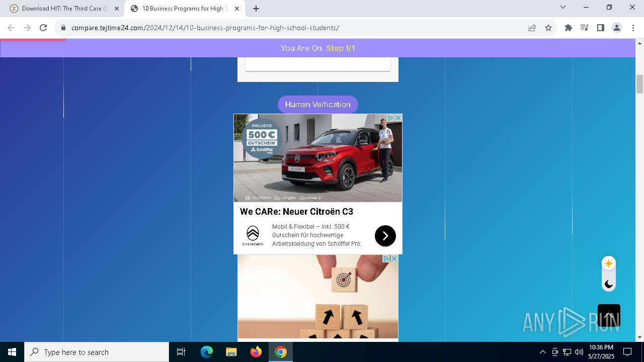The height and width of the screenshot is (362, 644).
Task: Switch to light mode sun icon
Action: (609, 263)
